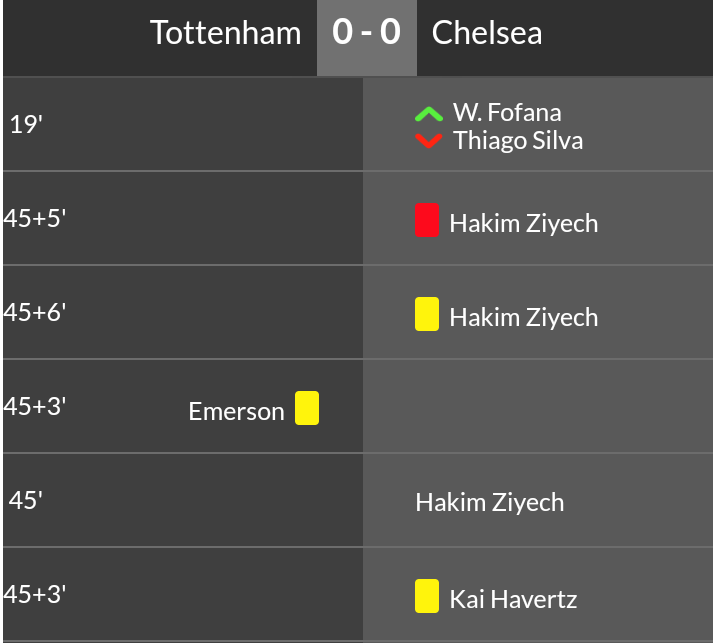Click Kai Havertz's yellow card icon

(x=427, y=596)
